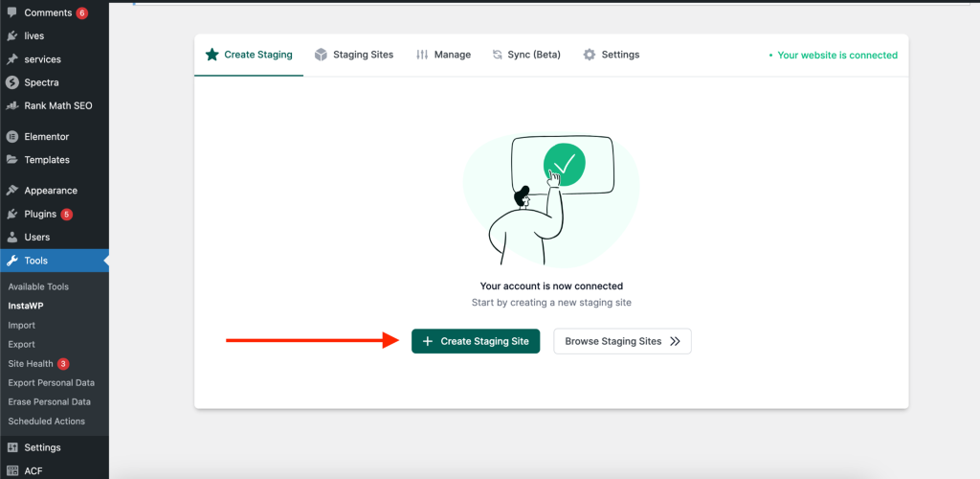The width and height of the screenshot is (980, 479).
Task: Click the Site Health badge showing 3
Action: click(63, 364)
